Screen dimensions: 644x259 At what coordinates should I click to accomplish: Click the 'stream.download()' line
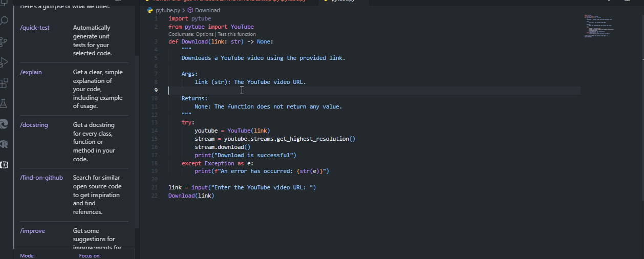tap(222, 147)
